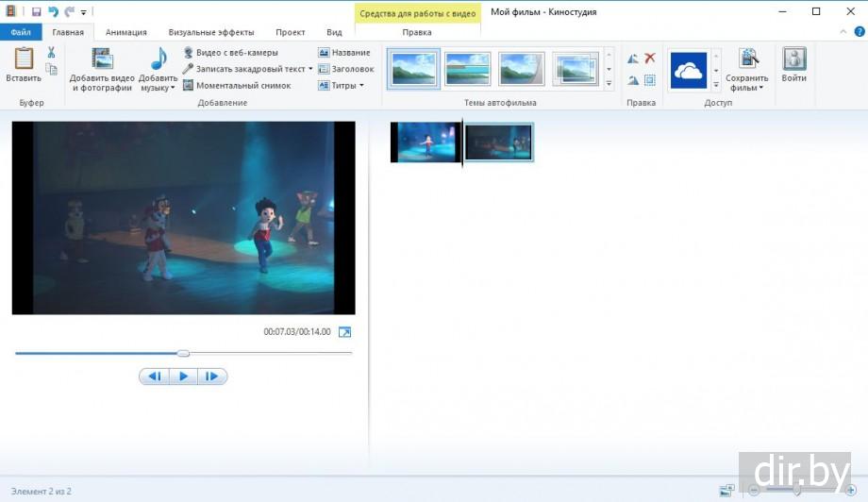The width and height of the screenshot is (868, 502).
Task: Click the preview seek bar slider handle
Action: (x=184, y=353)
